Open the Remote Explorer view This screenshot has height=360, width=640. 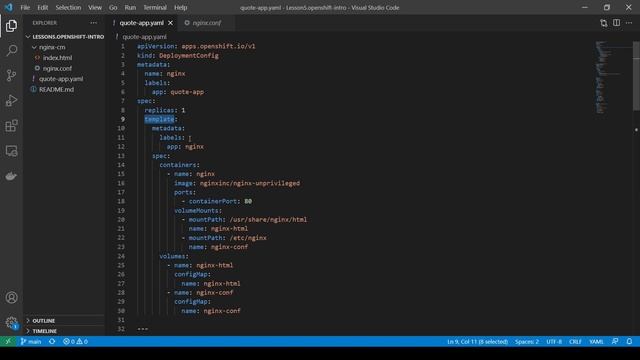pyautogui.click(x=11, y=151)
